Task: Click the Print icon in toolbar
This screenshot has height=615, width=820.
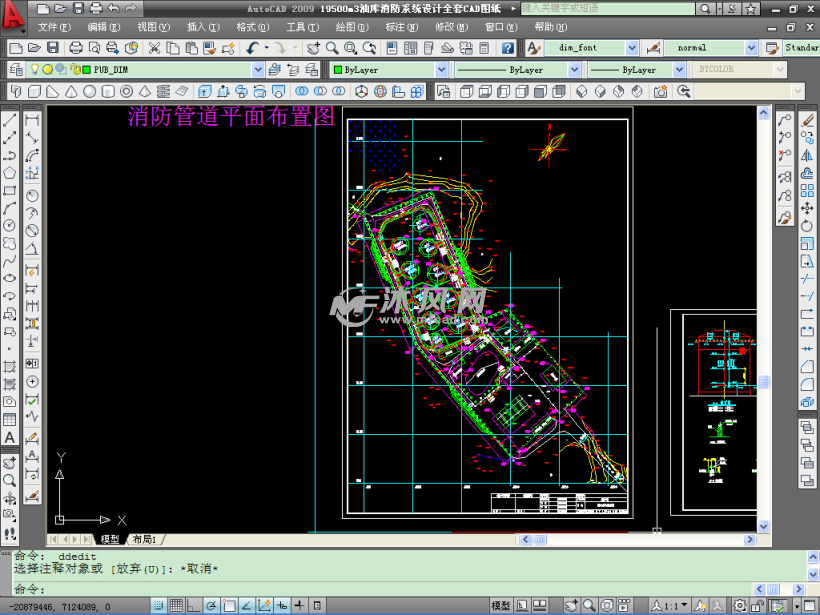Action: tap(75, 48)
